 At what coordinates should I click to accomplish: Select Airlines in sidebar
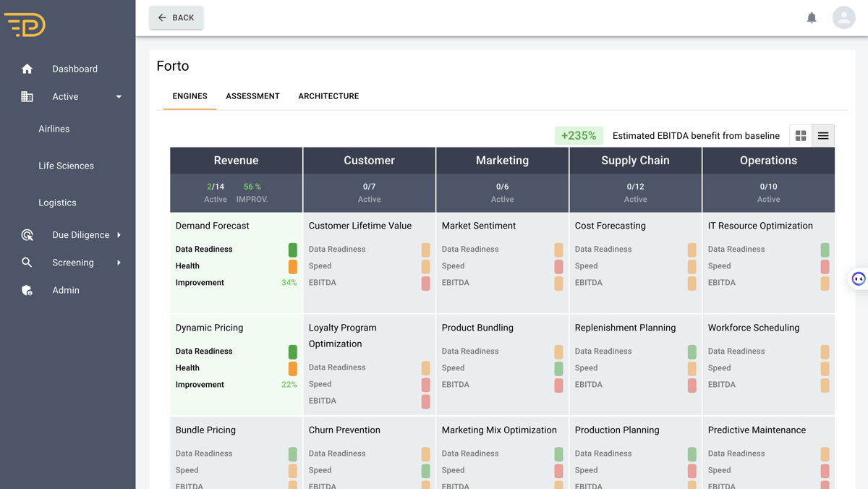[x=54, y=129]
